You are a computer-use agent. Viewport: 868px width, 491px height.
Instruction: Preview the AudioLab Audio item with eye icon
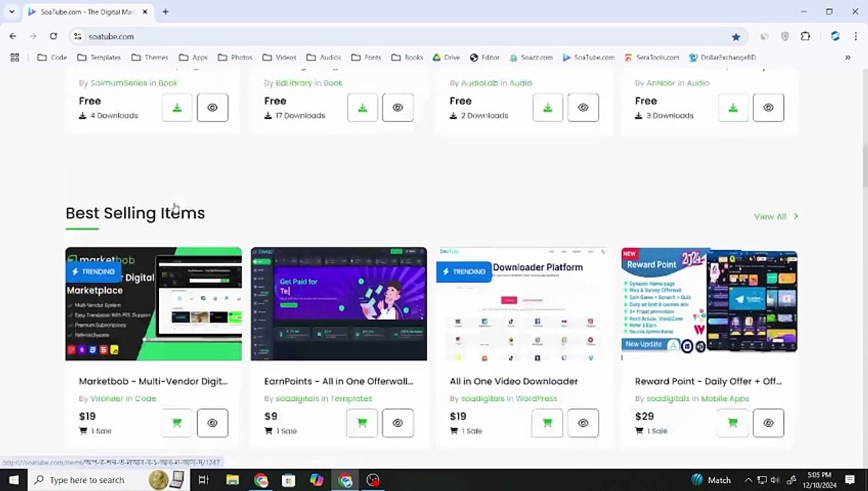click(583, 108)
